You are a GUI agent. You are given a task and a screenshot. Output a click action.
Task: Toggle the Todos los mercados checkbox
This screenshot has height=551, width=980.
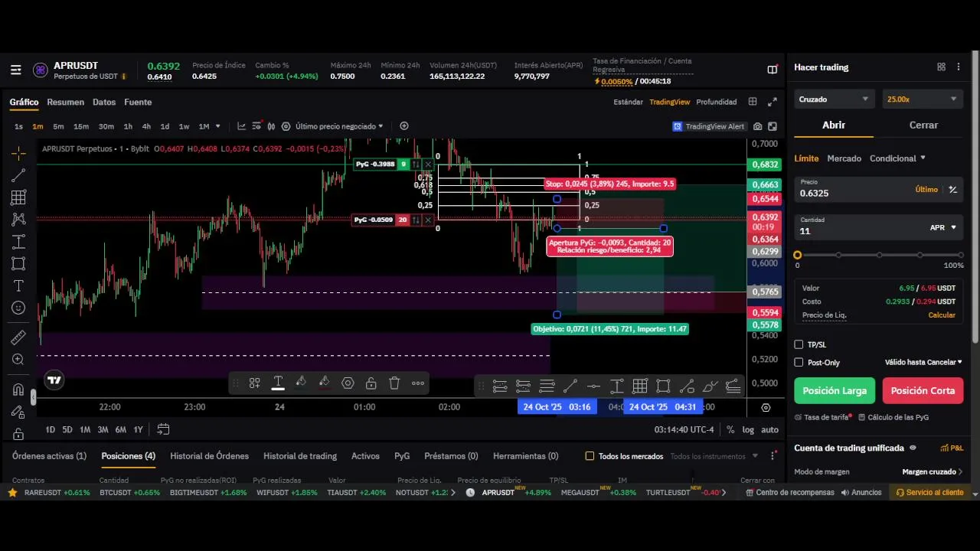click(x=590, y=456)
